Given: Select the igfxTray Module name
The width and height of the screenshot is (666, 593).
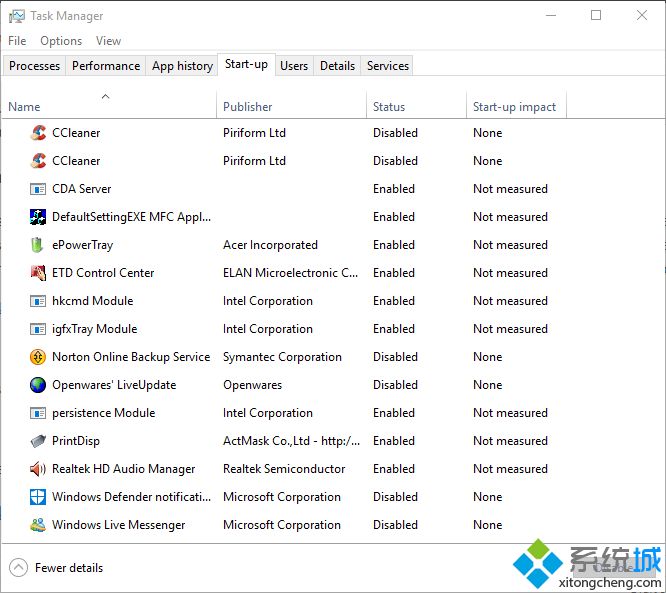Looking at the screenshot, I should [94, 329].
